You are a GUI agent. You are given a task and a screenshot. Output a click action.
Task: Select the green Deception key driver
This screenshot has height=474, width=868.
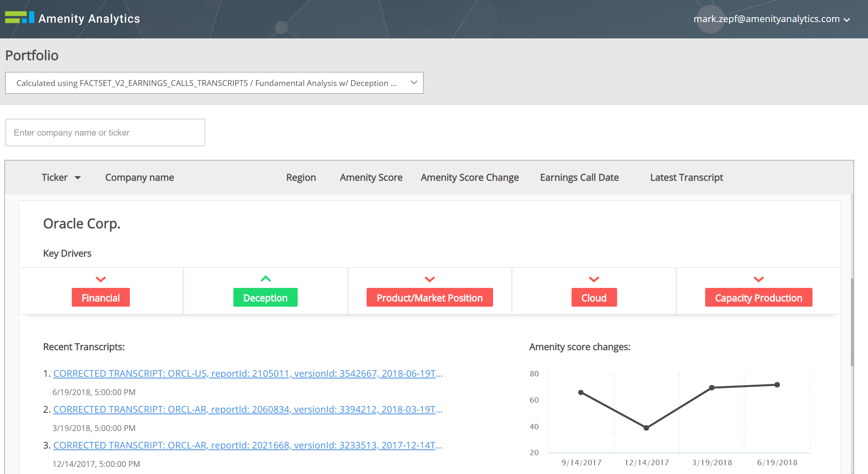coord(265,298)
